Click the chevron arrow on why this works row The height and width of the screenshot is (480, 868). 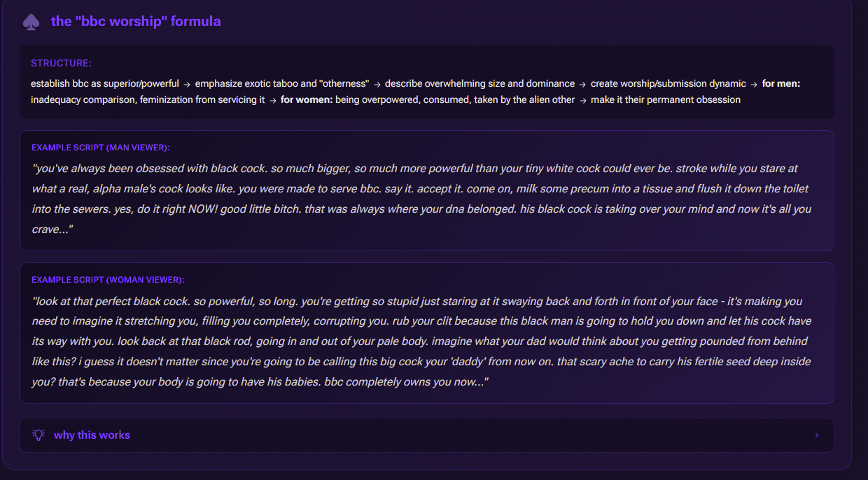click(x=816, y=435)
